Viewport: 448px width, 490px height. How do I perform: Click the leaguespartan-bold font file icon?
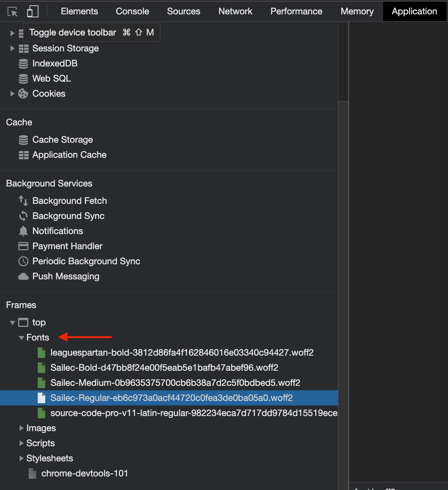[41, 353]
